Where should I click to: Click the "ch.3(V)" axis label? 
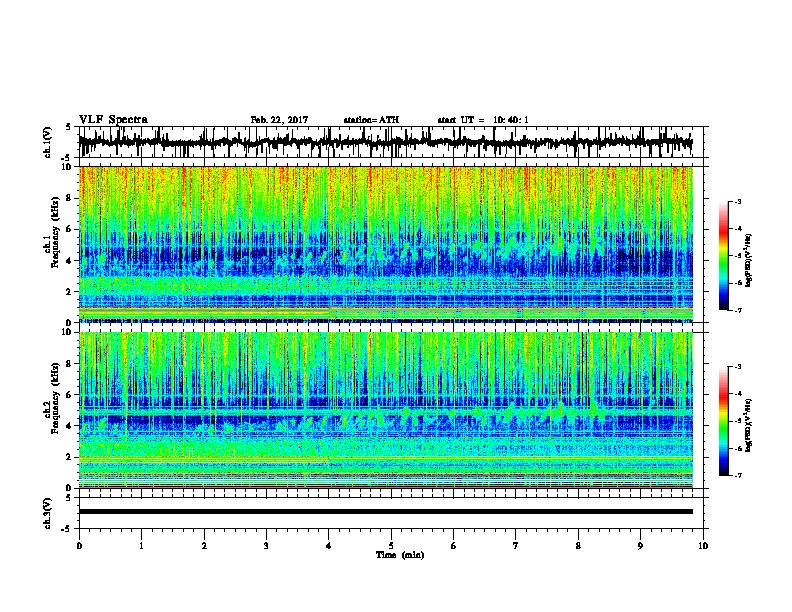(48, 514)
